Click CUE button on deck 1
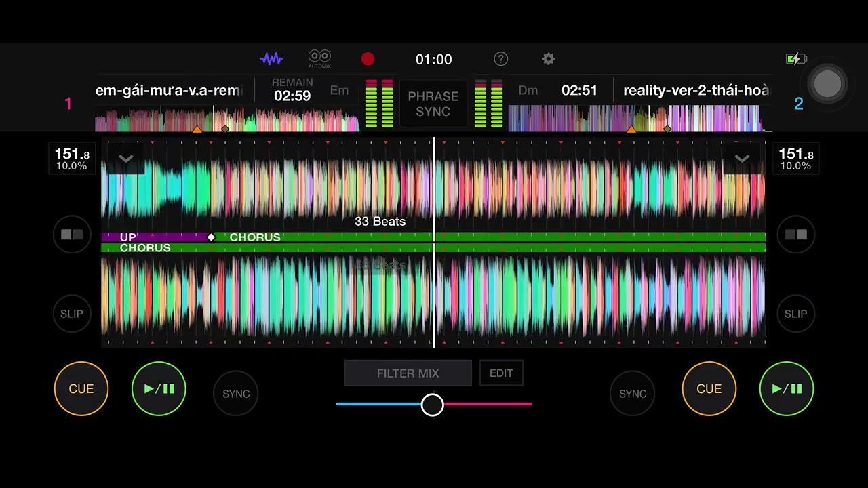This screenshot has width=868, height=488. [x=81, y=388]
